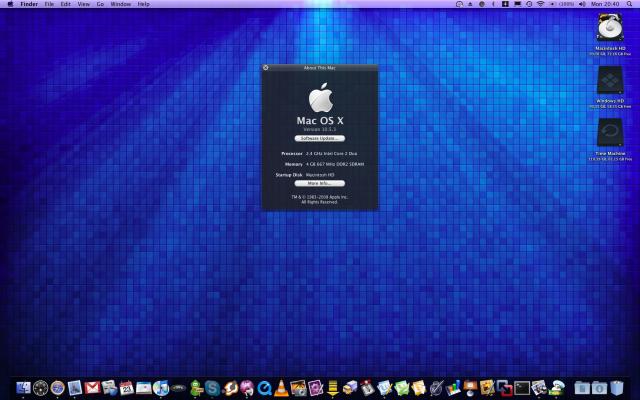Launch Skype from the Dock
640x400 pixels.
point(212,388)
